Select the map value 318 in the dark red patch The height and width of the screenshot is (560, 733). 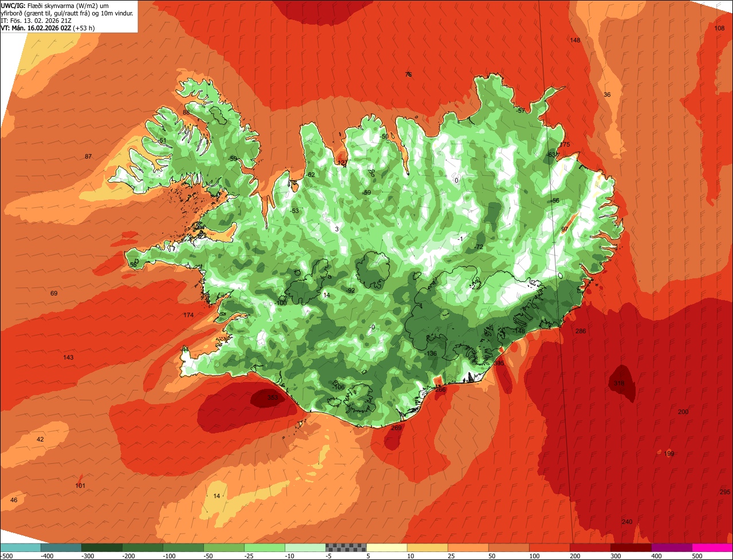coord(619,383)
